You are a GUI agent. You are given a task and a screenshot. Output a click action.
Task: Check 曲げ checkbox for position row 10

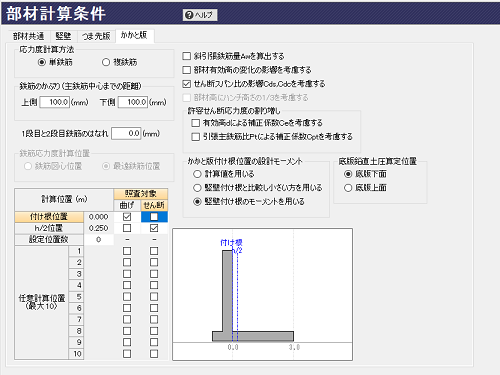(x=127, y=354)
